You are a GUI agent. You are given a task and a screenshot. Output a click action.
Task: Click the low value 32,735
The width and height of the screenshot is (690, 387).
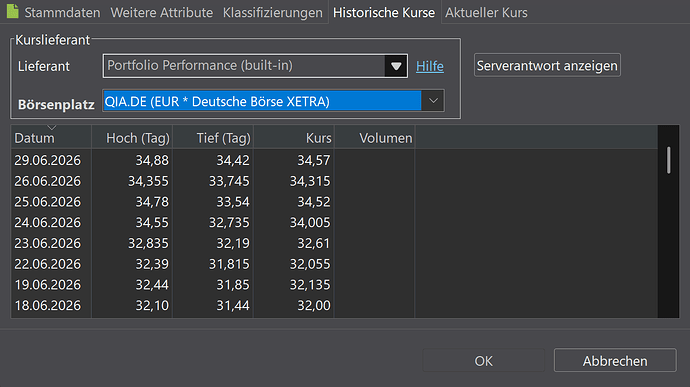pyautogui.click(x=229, y=222)
